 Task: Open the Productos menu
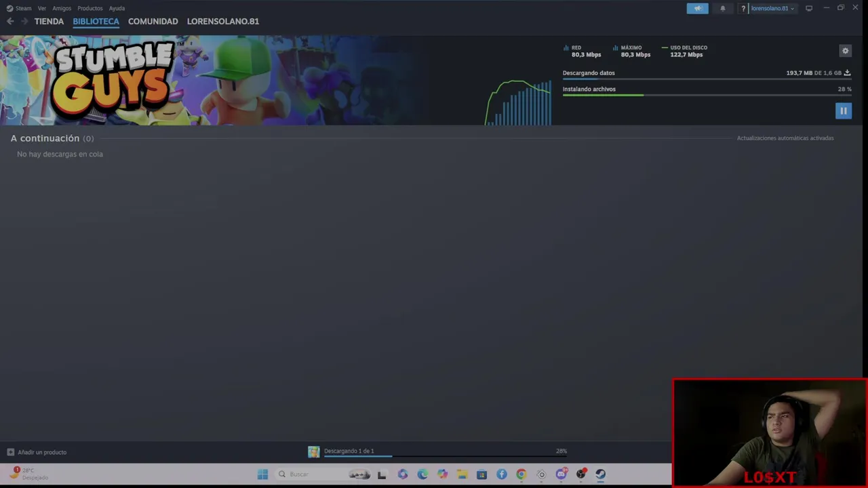pos(90,8)
